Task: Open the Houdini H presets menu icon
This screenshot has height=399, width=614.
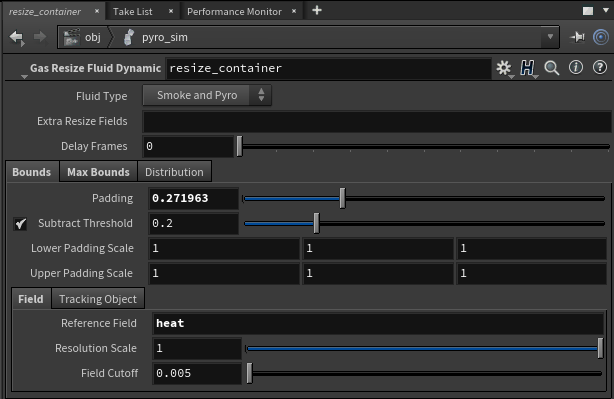Action: [527, 68]
